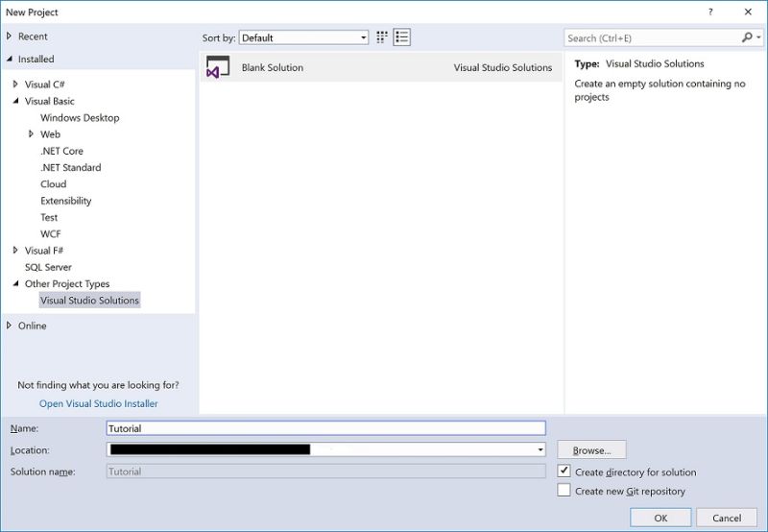Viewport: 768px width, 532px height.
Task: Click the Cancel button
Action: point(727,518)
